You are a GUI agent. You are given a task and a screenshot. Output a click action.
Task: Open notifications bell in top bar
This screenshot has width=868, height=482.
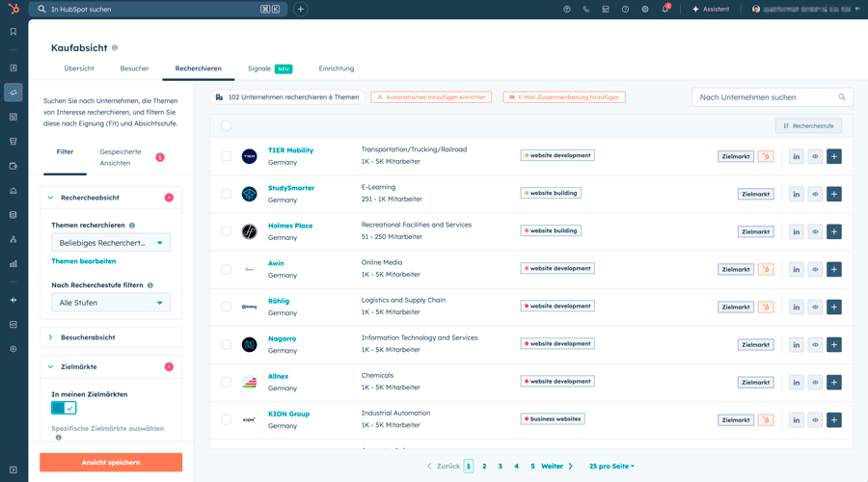click(x=665, y=9)
